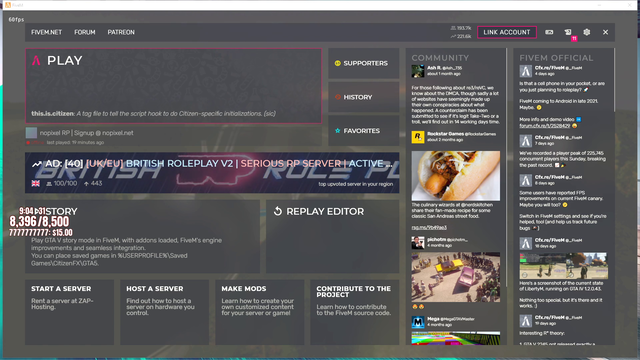Close the FiveM menu with X icon
640x360 pixels.
coord(605,32)
